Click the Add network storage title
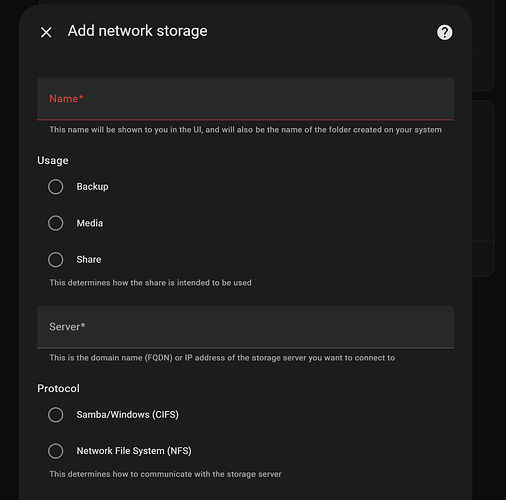The image size is (506, 500). 137,31
